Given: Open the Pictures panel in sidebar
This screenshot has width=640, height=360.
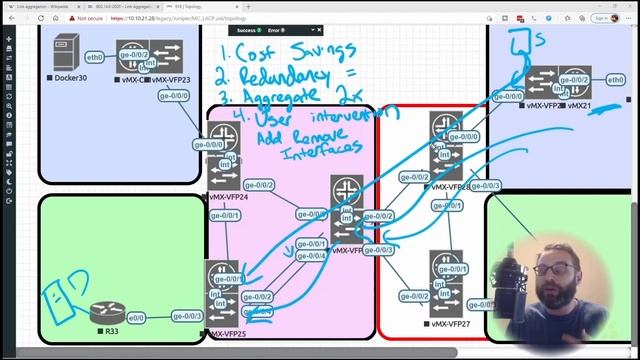Looking at the screenshot, I should (x=9, y=77).
